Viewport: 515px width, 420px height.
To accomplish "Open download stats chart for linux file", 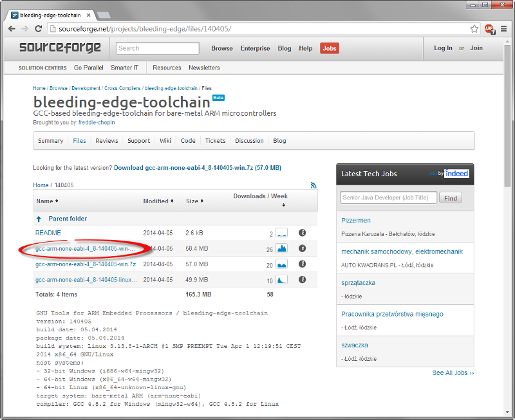I will 282,280.
